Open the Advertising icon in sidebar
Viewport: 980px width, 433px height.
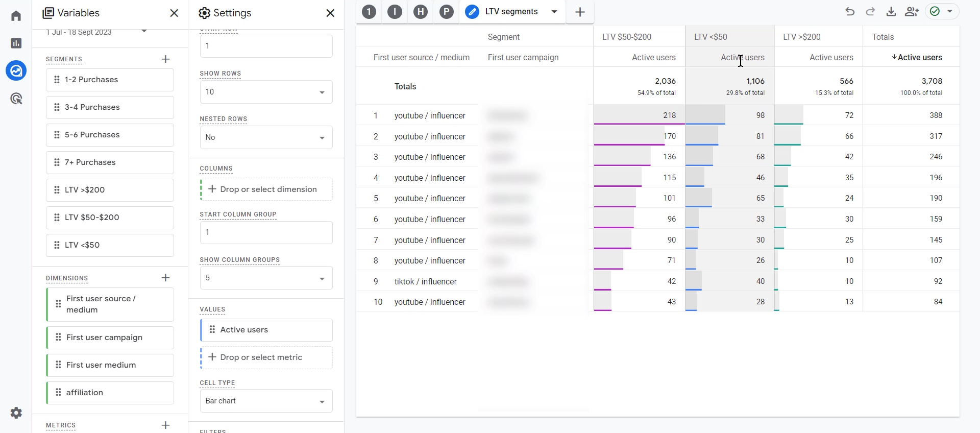pos(16,99)
